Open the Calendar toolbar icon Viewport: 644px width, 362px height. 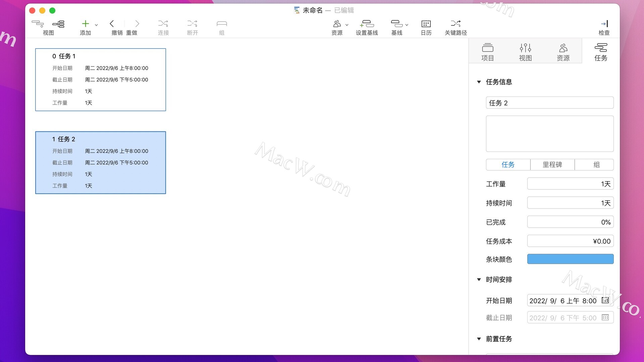(426, 24)
